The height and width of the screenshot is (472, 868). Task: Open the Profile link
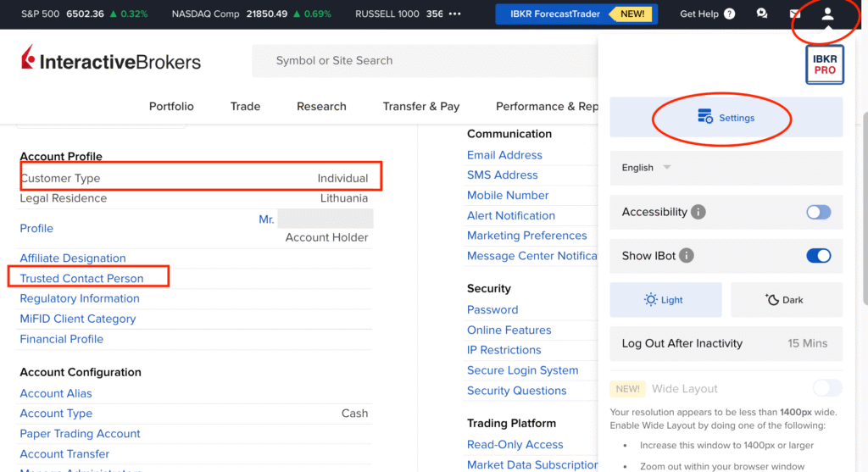[36, 229]
